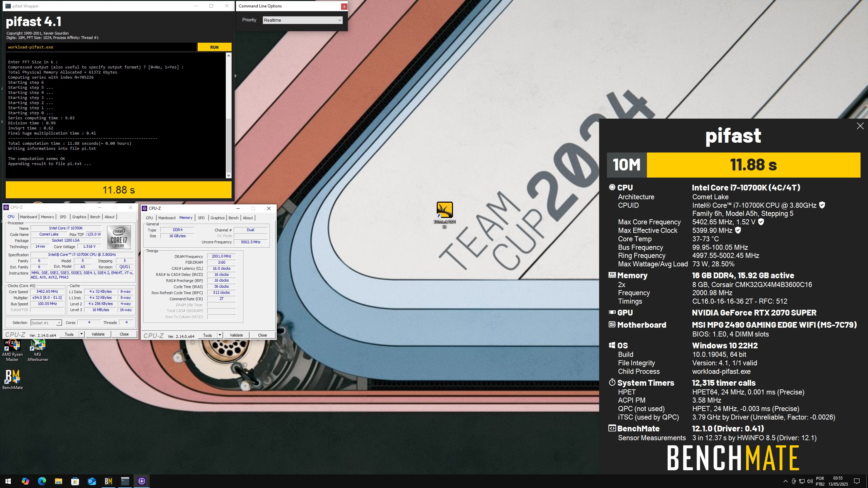Switch to the Memory tab in the CPU-Z CPU window
868x488 pixels.
pos(47,217)
